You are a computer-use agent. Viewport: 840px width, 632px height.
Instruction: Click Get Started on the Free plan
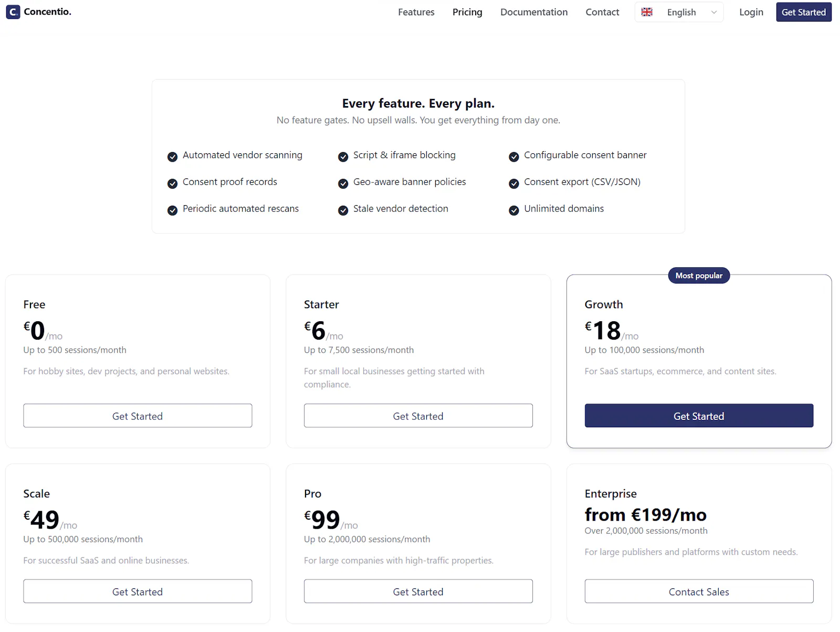[138, 416]
